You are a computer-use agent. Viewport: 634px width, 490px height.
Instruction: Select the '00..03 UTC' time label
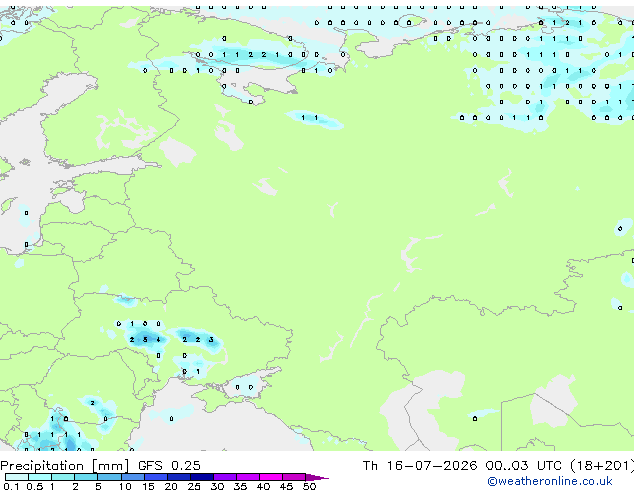click(x=524, y=466)
